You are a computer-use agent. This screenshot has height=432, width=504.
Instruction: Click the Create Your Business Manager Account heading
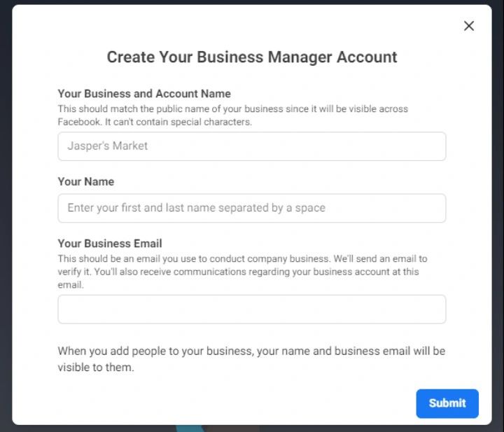coord(251,57)
